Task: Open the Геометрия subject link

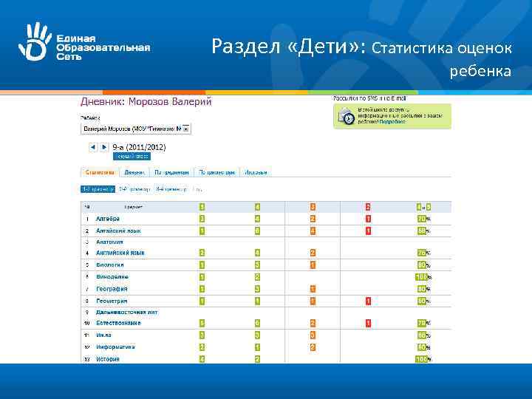Action: pos(112,301)
